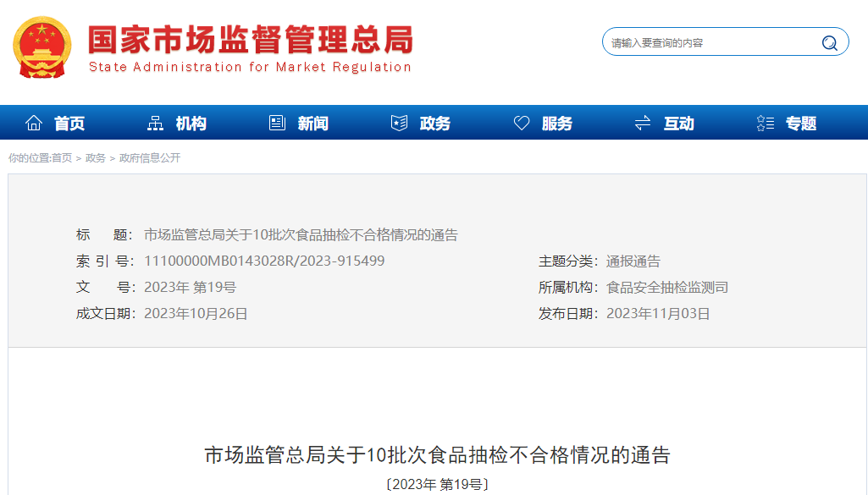Click the star list icon beside 专题

pyautogui.click(x=765, y=124)
